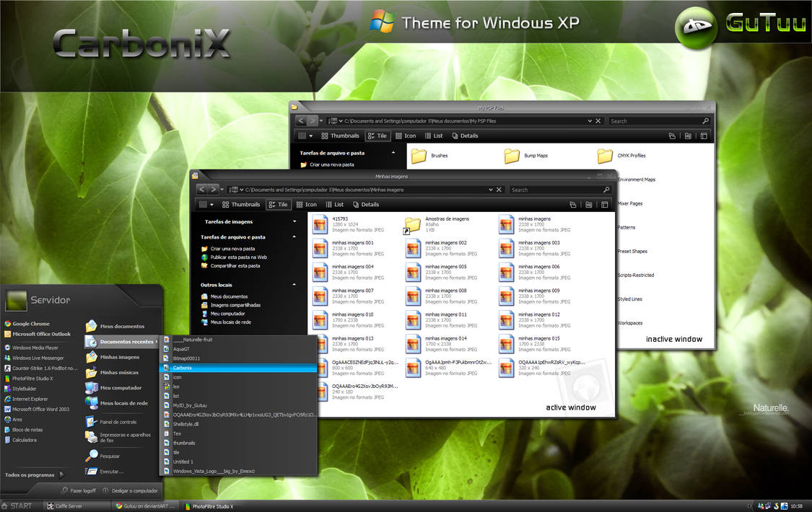Expand Todos os programas list
The width and height of the screenshot is (812, 512).
34,475
